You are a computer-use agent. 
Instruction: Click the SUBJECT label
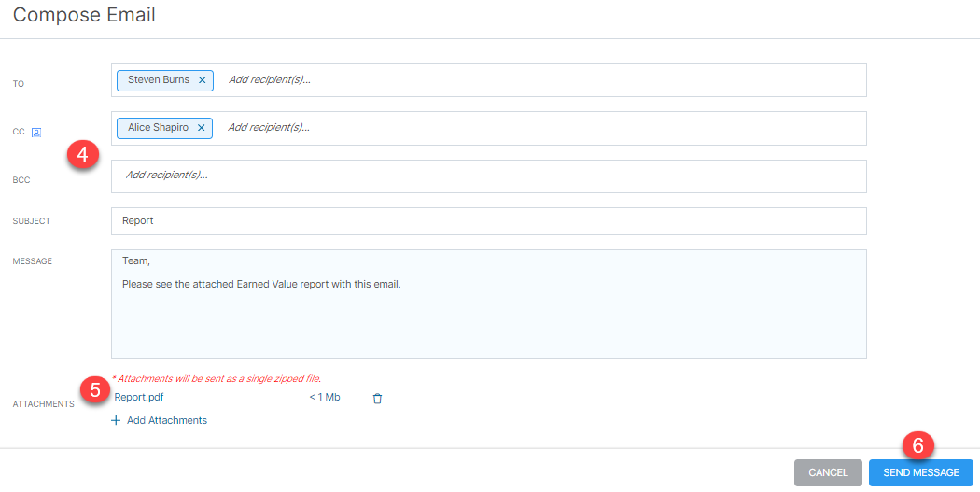[x=31, y=221]
